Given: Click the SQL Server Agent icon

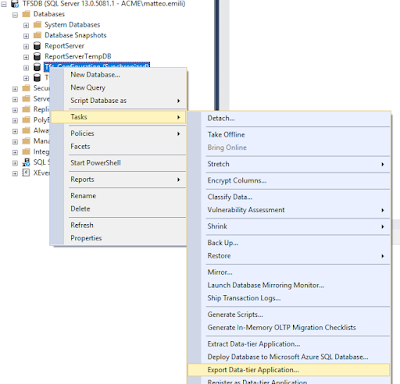Looking at the screenshot, I should click(26, 162).
